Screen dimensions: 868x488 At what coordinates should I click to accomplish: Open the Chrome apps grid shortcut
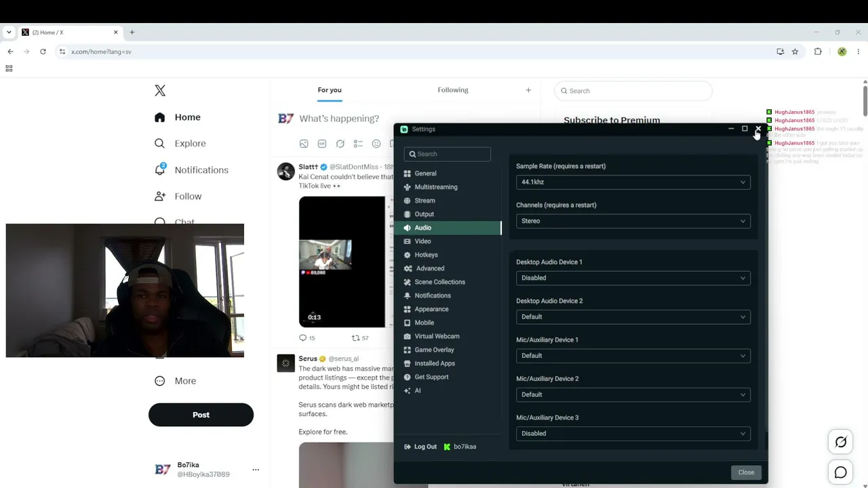(x=9, y=68)
